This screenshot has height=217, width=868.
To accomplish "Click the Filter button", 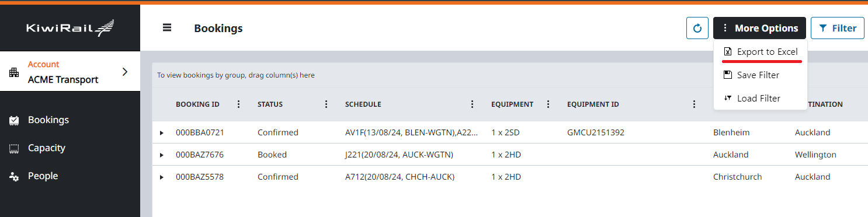I will [x=837, y=28].
